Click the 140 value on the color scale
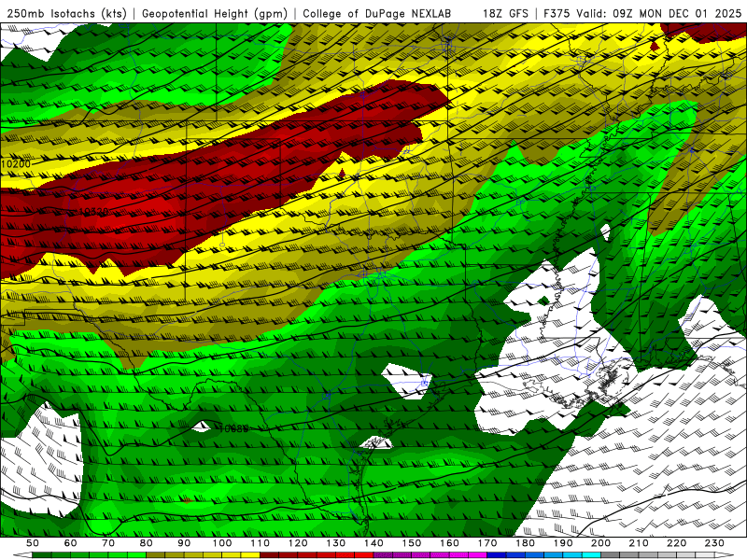The height and width of the screenshot is (560, 747). (x=373, y=543)
